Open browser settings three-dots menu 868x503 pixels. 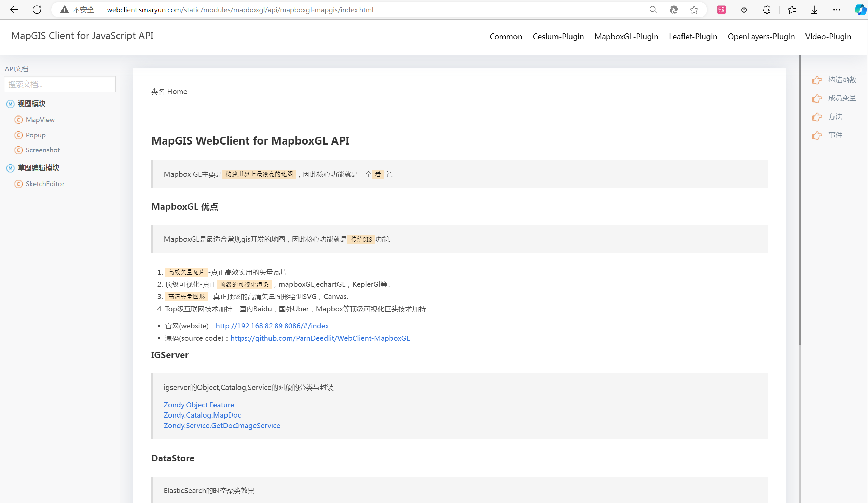(837, 10)
